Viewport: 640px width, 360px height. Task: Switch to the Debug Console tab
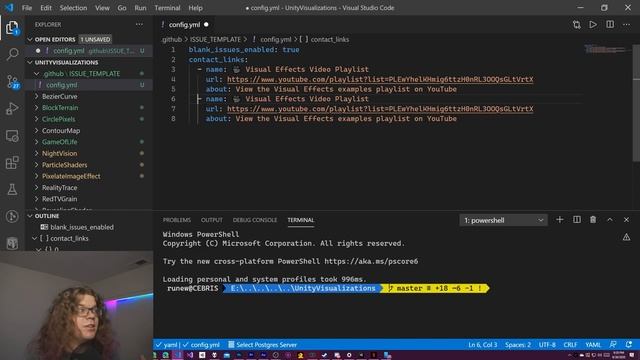coord(255,220)
